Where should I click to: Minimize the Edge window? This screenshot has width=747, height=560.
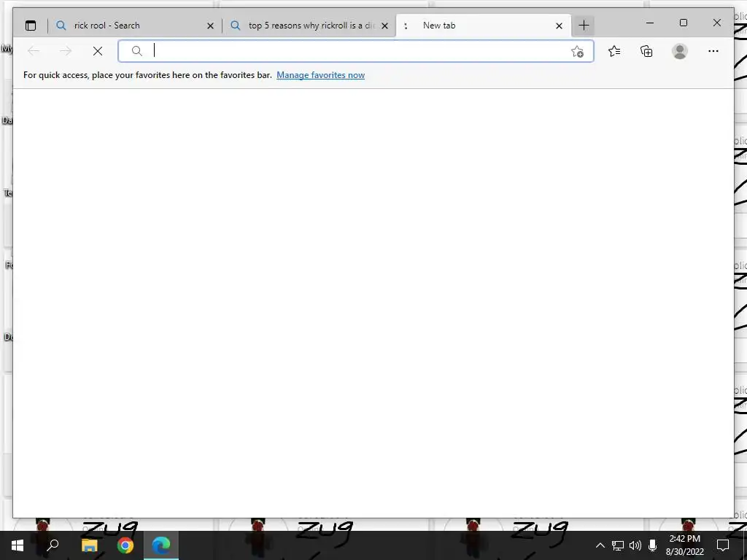pos(650,23)
